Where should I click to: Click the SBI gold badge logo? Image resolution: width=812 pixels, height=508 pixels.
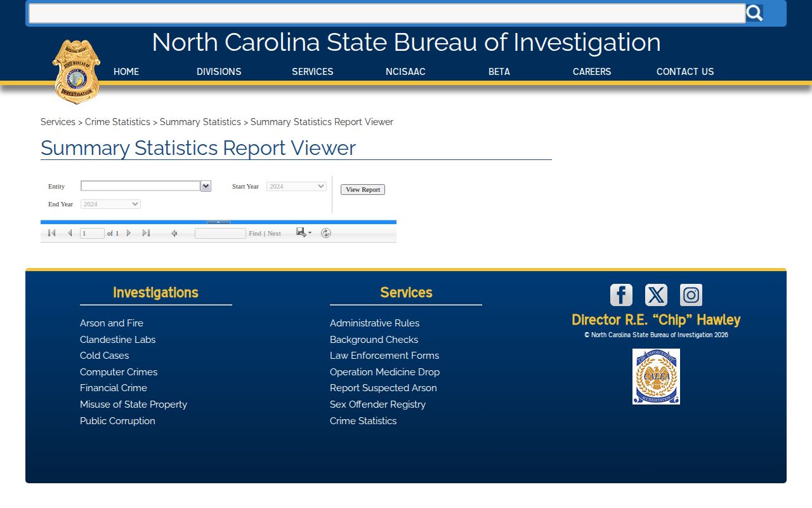76,72
